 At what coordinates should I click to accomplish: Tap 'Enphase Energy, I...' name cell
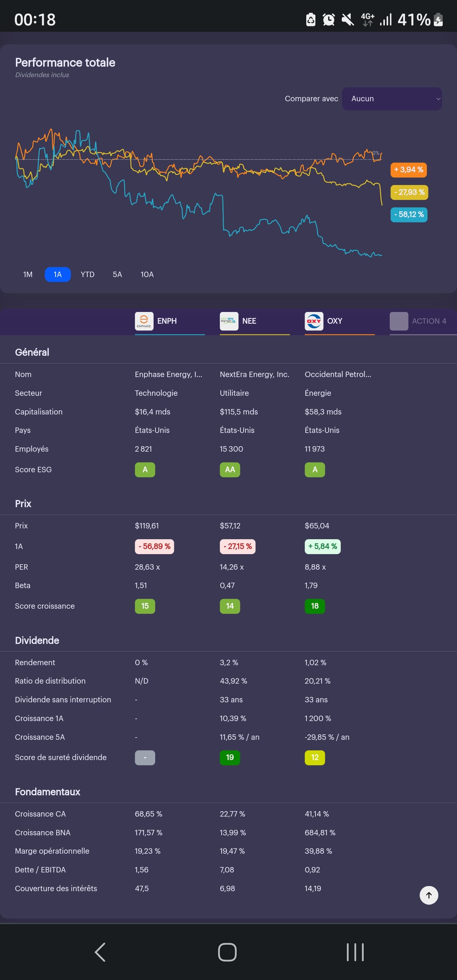(x=169, y=374)
